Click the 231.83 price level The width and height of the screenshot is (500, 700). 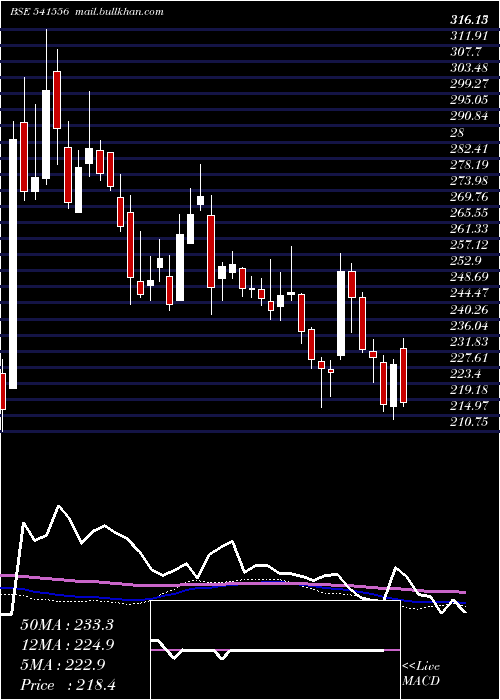point(469,342)
